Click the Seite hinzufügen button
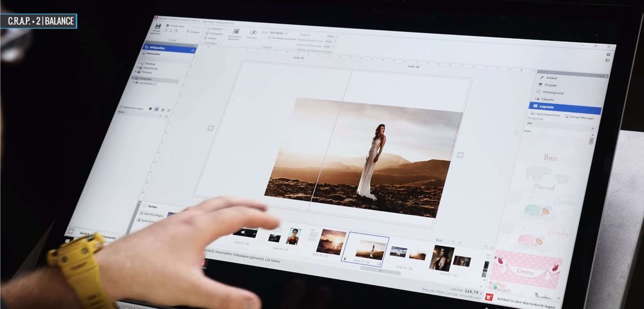Viewport: 644px width, 309px height. pos(152,214)
